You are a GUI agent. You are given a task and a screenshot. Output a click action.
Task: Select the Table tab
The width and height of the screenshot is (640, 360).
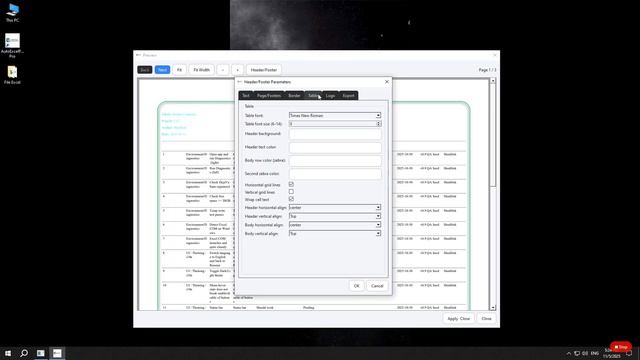click(x=313, y=96)
